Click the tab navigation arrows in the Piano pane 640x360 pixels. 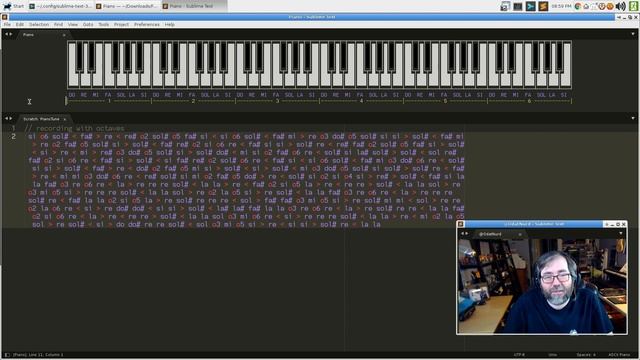[8, 35]
